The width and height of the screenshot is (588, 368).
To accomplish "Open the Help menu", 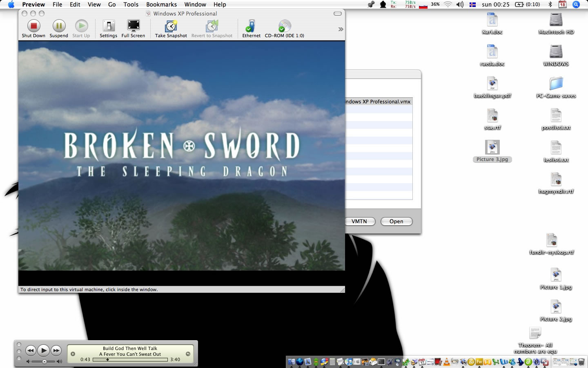I will coord(220,4).
